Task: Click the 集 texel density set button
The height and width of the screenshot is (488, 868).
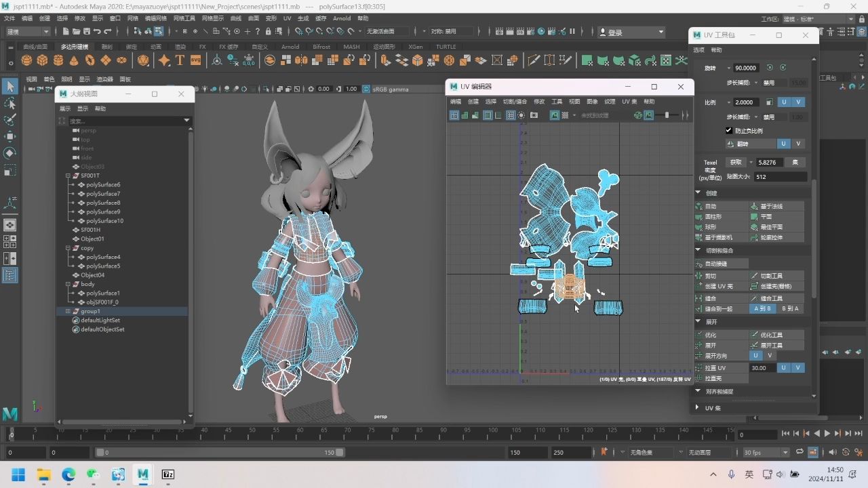Action: pyautogui.click(x=795, y=163)
